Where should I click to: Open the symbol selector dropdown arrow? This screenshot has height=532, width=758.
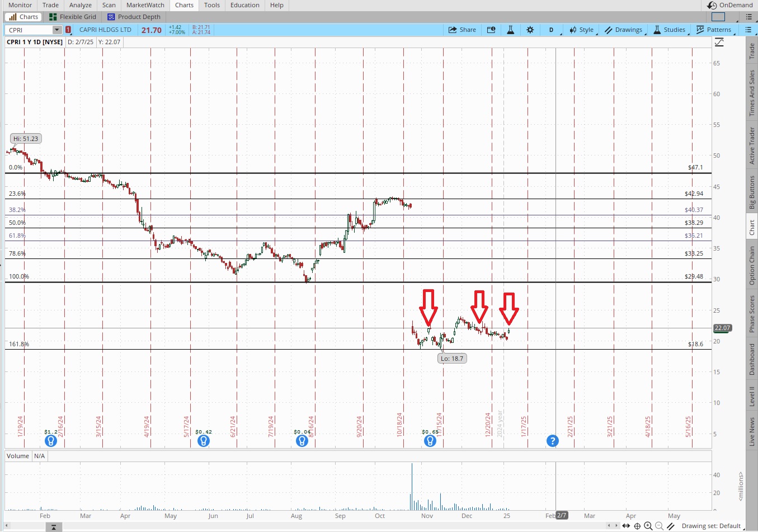click(57, 30)
